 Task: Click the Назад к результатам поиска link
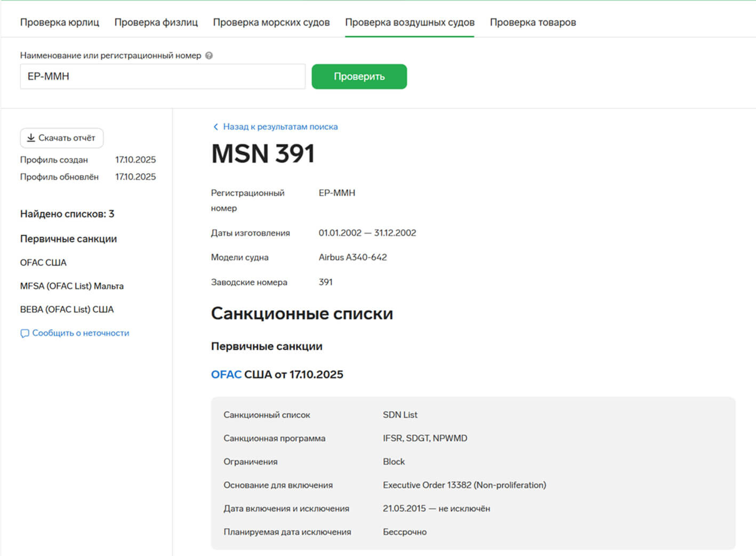(x=280, y=127)
